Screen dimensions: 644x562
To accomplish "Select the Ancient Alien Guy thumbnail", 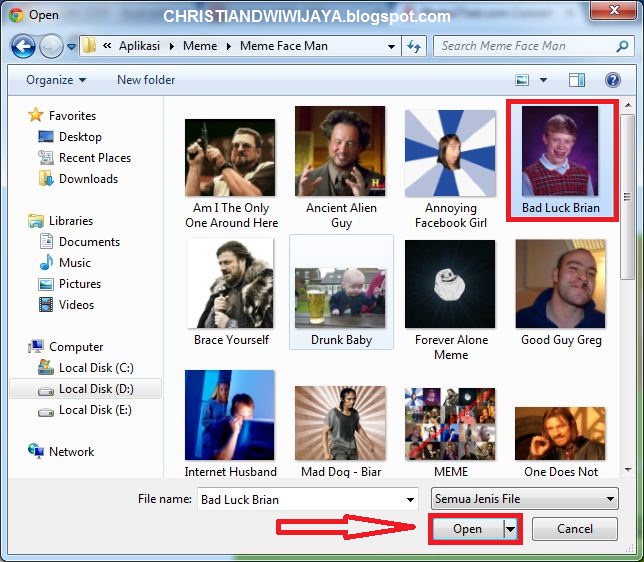I will point(340,151).
